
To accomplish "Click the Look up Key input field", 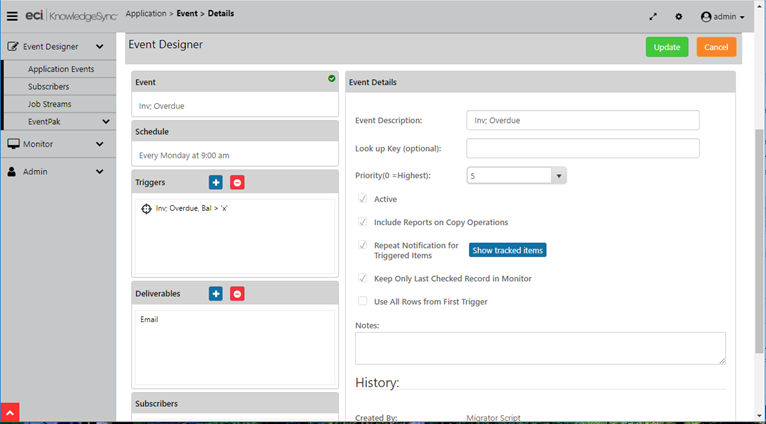I will (583, 148).
